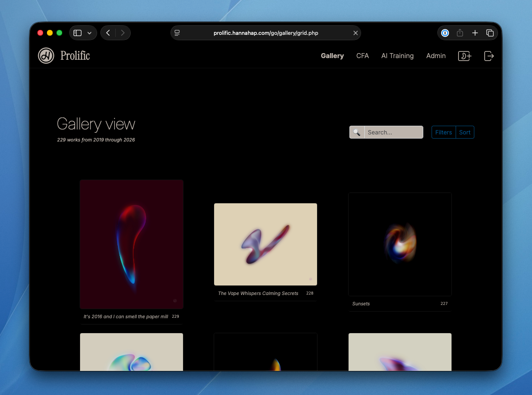532x395 pixels.
Task: Click the work number 229
Action: [x=176, y=317]
